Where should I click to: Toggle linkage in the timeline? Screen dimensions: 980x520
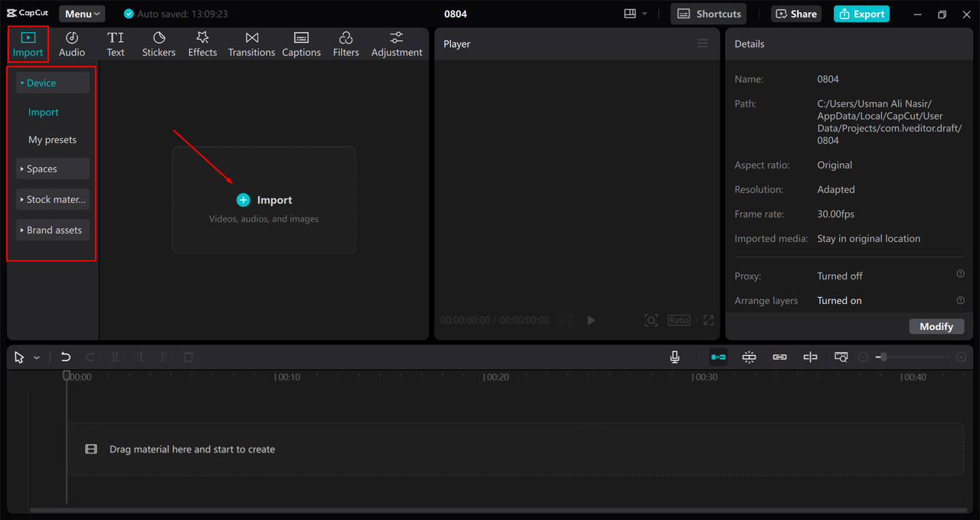(779, 357)
